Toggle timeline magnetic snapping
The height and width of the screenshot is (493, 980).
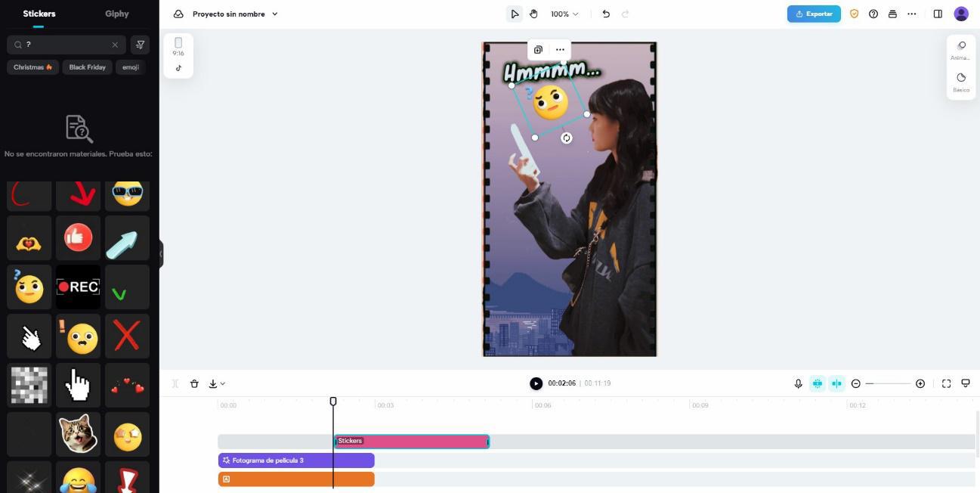pos(818,383)
